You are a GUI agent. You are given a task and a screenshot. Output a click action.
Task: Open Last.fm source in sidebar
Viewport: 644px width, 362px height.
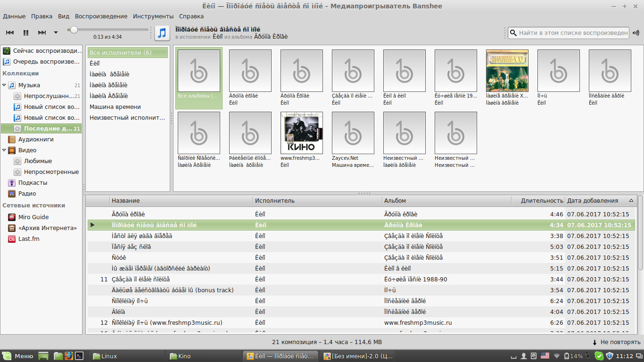(x=29, y=239)
